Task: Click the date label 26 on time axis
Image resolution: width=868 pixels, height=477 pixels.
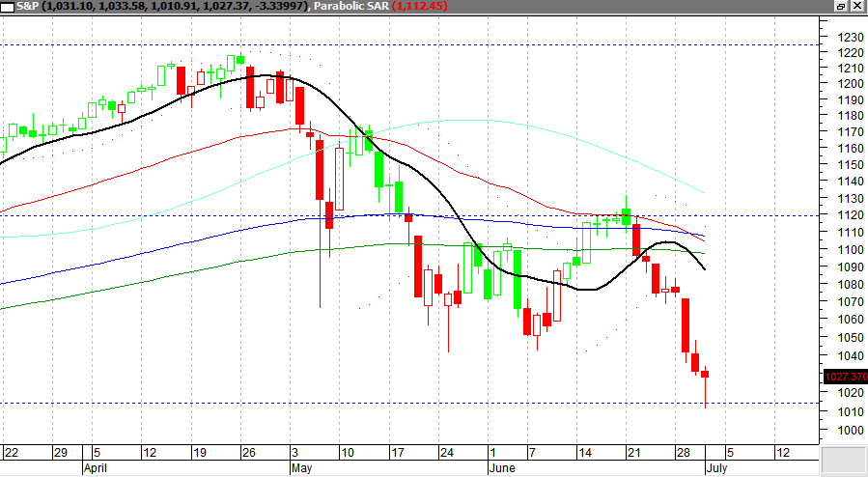Action: 249,453
